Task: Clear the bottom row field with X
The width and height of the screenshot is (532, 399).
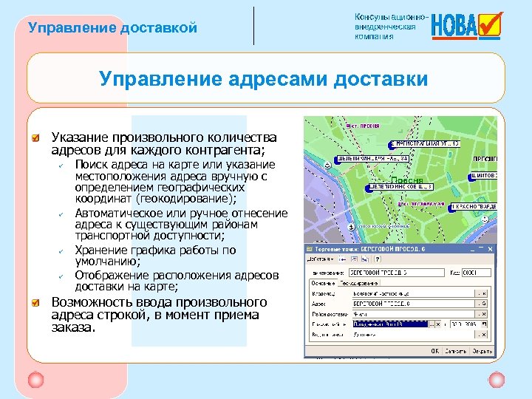Action: (484, 335)
